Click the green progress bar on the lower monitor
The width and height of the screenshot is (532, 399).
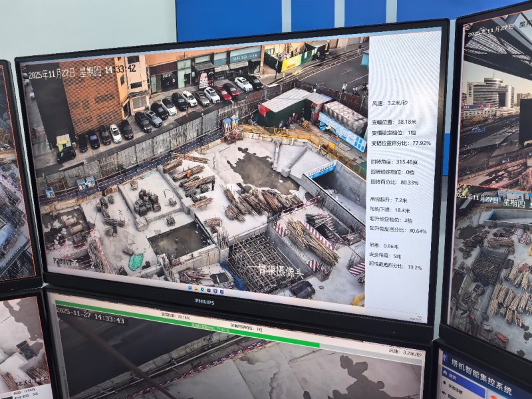click(186, 321)
